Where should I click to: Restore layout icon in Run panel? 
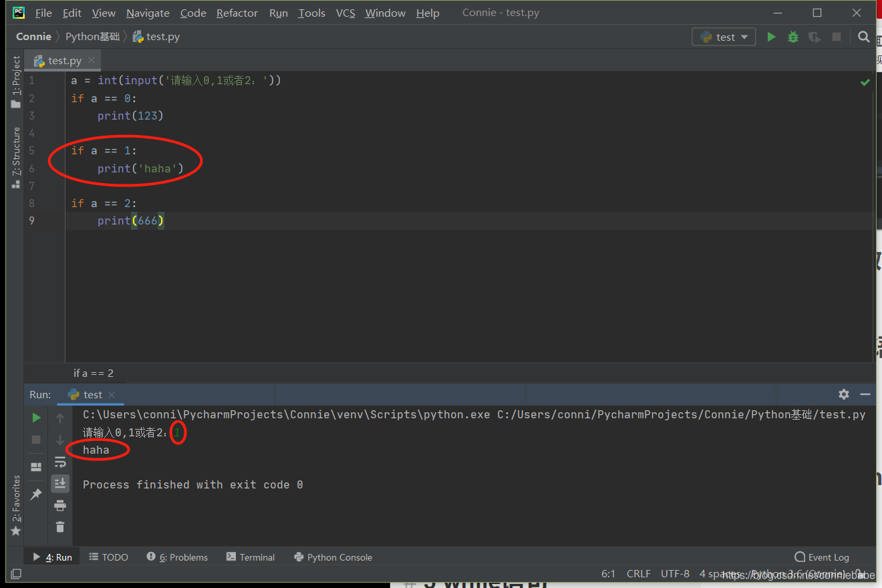(x=36, y=466)
